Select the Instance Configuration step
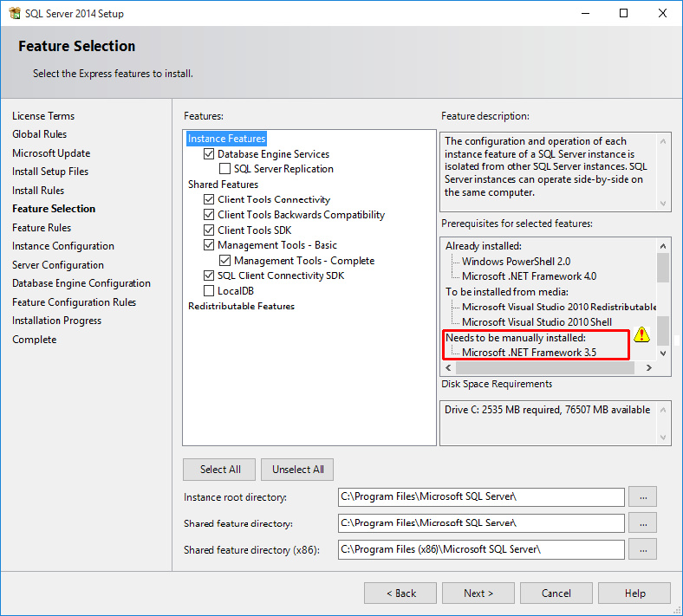Screen dimensions: 683x616 click(63, 246)
